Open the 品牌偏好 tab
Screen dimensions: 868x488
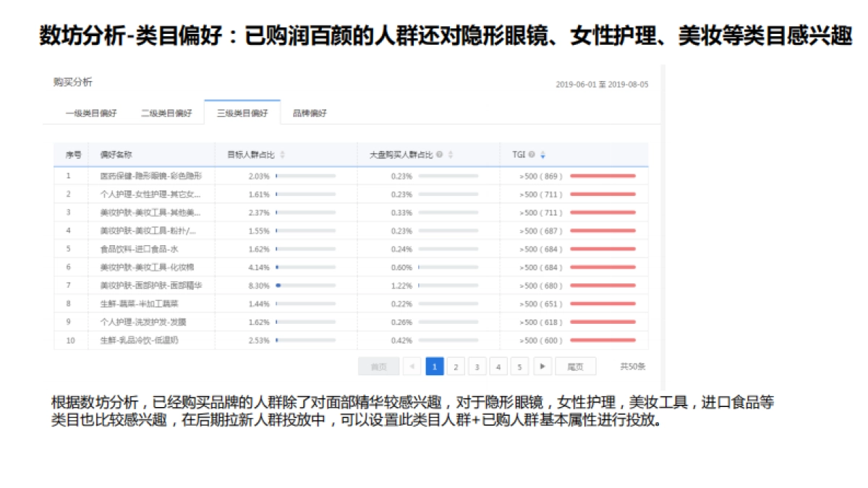pyautogui.click(x=308, y=113)
